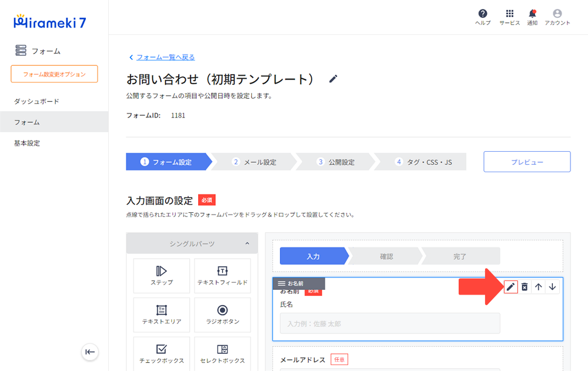Open フォーム in sidebar menu
Screen dimensions: 588x371
pyautogui.click(x=54, y=122)
